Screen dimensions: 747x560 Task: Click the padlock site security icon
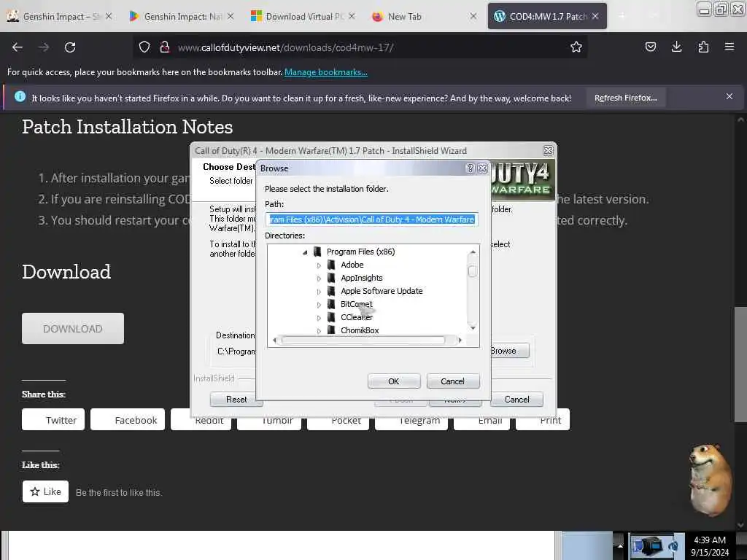(165, 47)
